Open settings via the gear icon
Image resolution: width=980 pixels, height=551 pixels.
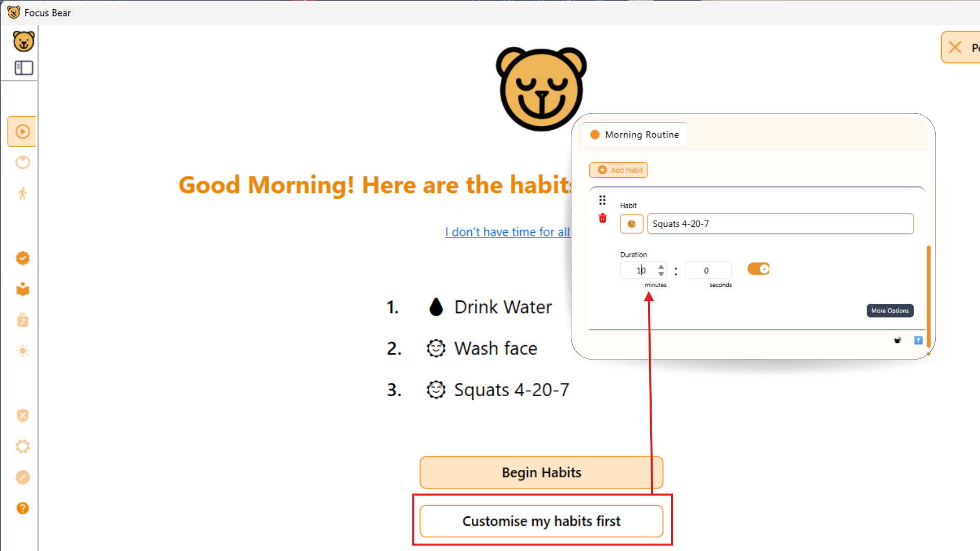click(22, 446)
